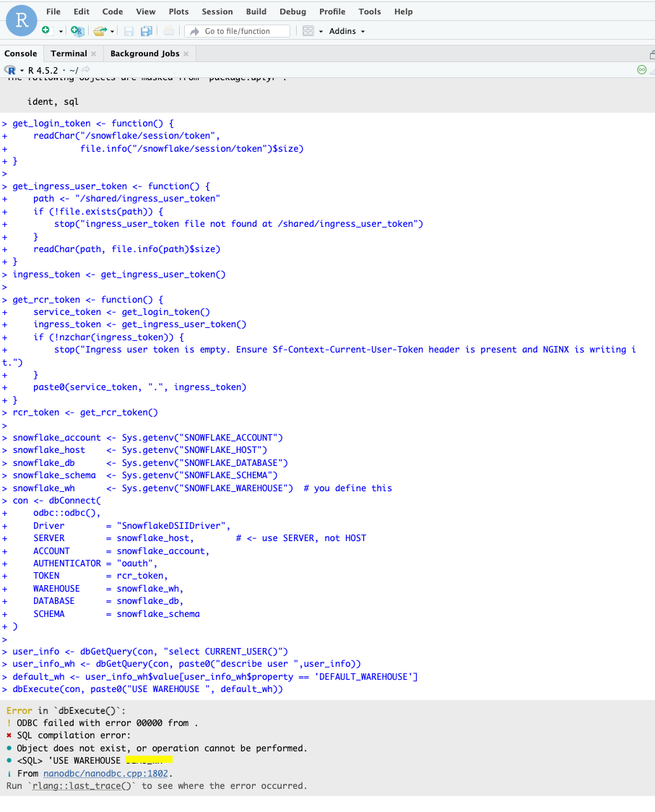Open the Build menu

coord(256,12)
